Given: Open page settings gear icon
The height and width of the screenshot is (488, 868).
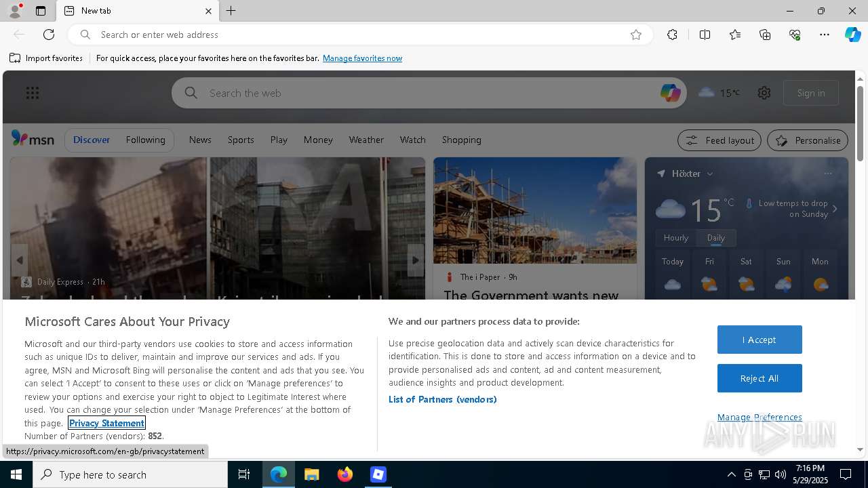Looking at the screenshot, I should click(764, 93).
